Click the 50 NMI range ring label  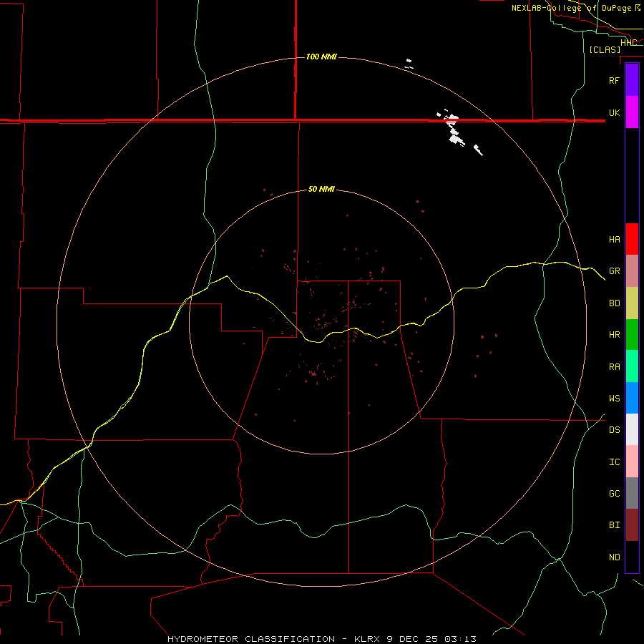321,189
